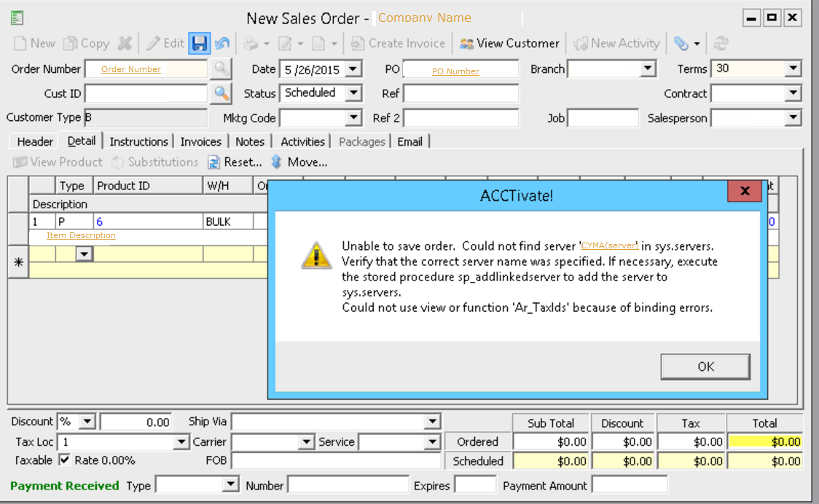This screenshot has width=819, height=504.
Task: Open the Type dropdown in the new grid row
Action: pyautogui.click(x=84, y=254)
